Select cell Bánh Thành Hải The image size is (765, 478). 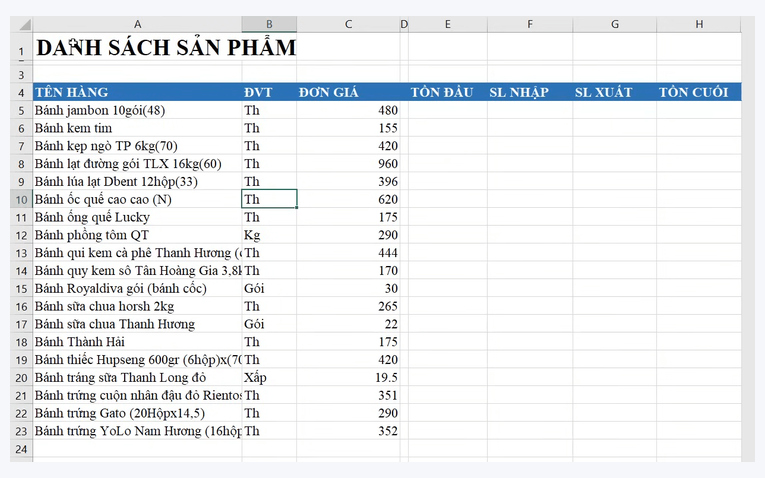click(137, 341)
